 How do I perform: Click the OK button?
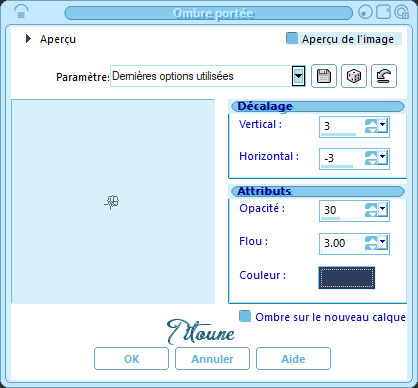131,359
